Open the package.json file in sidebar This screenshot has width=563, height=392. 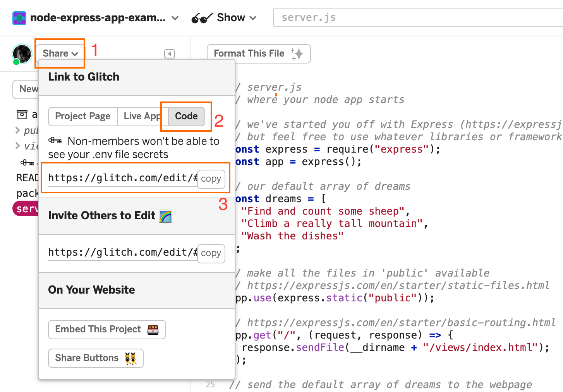click(x=27, y=193)
